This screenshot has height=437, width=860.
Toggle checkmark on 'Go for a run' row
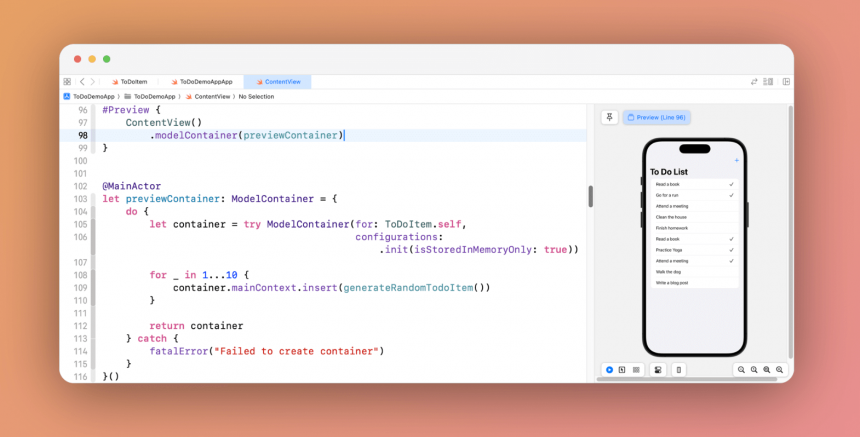(732, 194)
